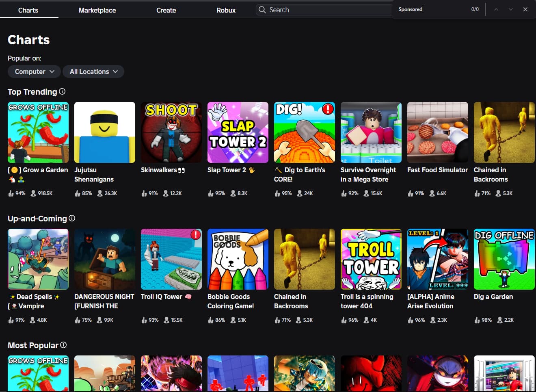Open Grow a Garden thumbnail in Most Popular

[x=38, y=374]
